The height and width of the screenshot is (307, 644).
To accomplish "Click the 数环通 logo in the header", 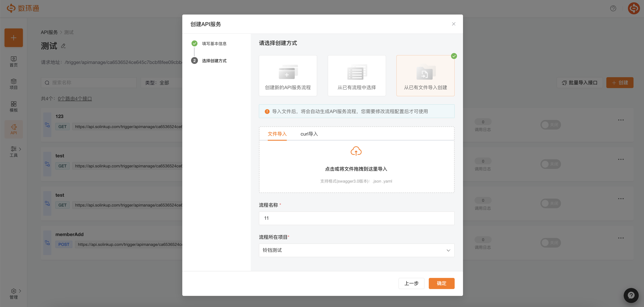I will pos(23,8).
